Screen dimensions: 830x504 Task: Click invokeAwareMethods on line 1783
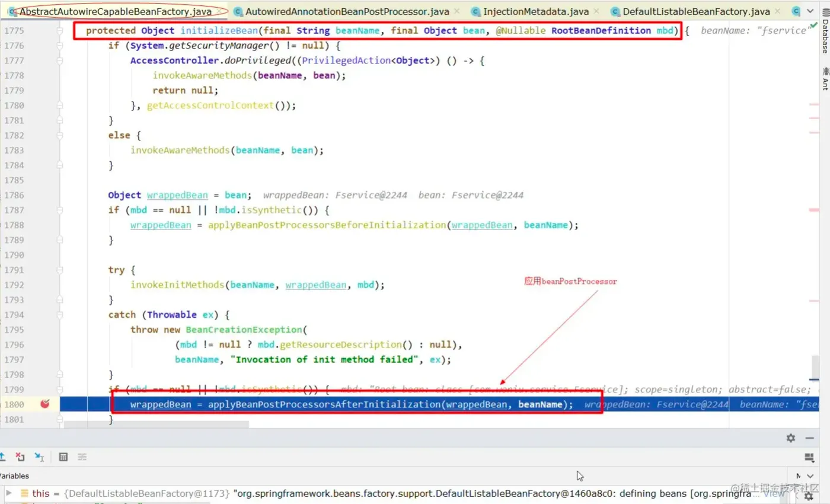(180, 150)
